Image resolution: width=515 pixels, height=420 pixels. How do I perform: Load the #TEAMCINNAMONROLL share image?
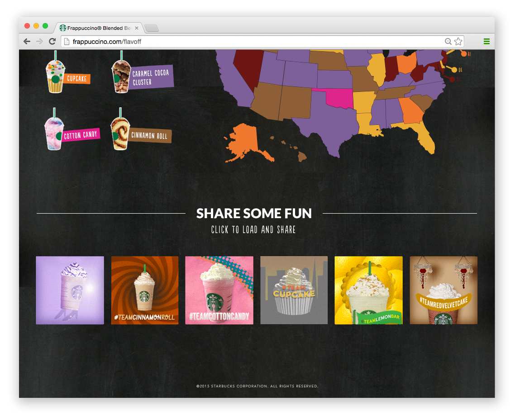tap(145, 290)
